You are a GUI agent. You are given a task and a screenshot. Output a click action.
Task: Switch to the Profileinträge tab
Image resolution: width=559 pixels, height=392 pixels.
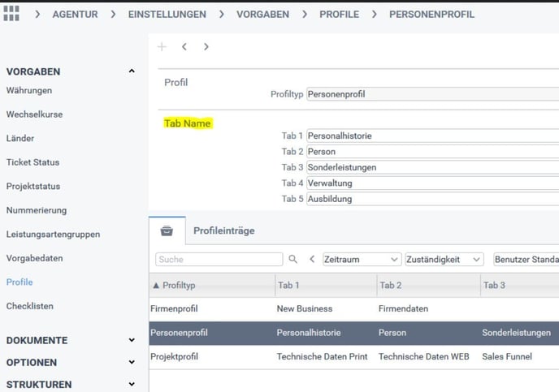pos(223,230)
